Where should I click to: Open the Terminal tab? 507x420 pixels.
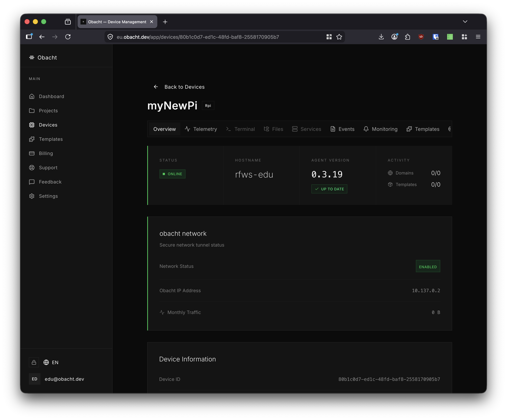[240, 129]
